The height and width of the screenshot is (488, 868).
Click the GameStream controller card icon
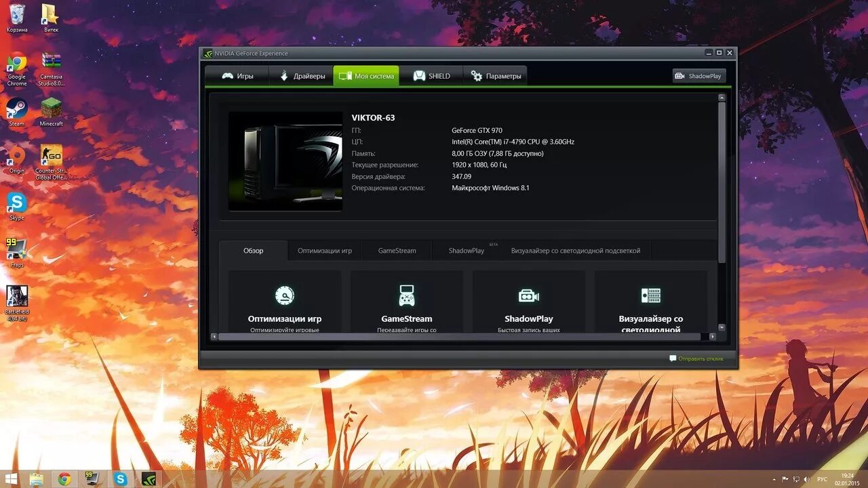click(x=407, y=296)
